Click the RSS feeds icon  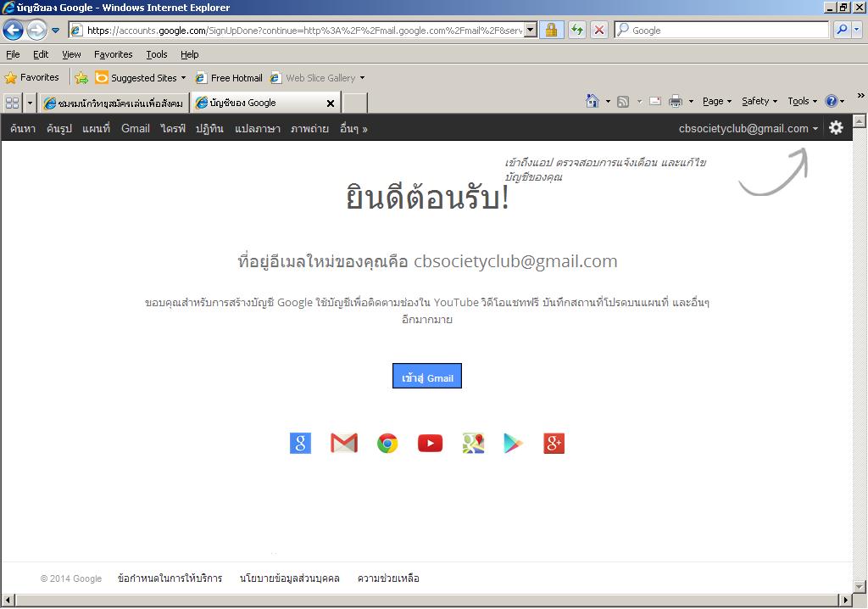click(623, 101)
